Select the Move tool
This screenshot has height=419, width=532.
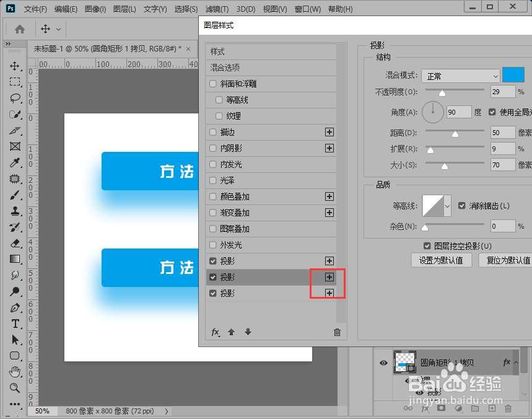[x=14, y=67]
